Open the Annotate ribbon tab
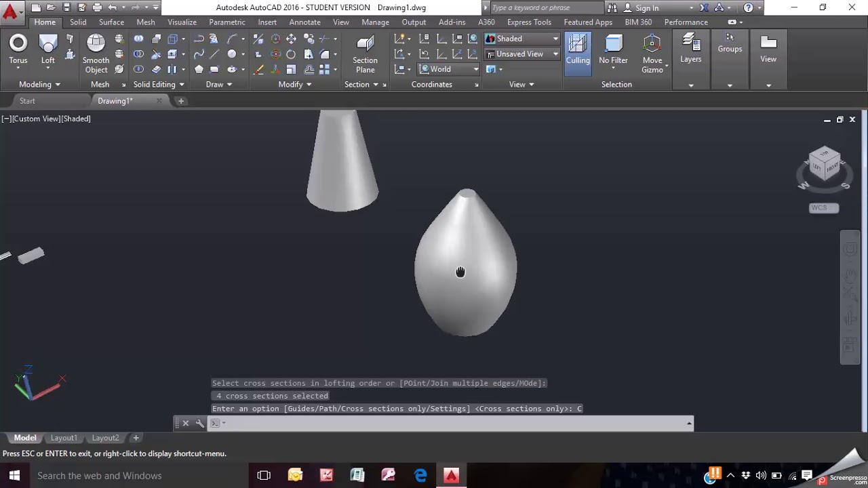 (304, 22)
